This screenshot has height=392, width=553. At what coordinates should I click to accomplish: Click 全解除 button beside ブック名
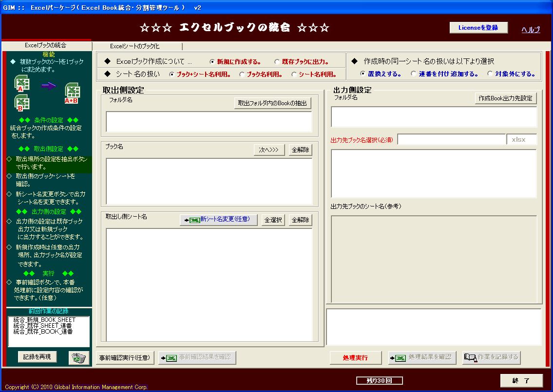coord(301,150)
